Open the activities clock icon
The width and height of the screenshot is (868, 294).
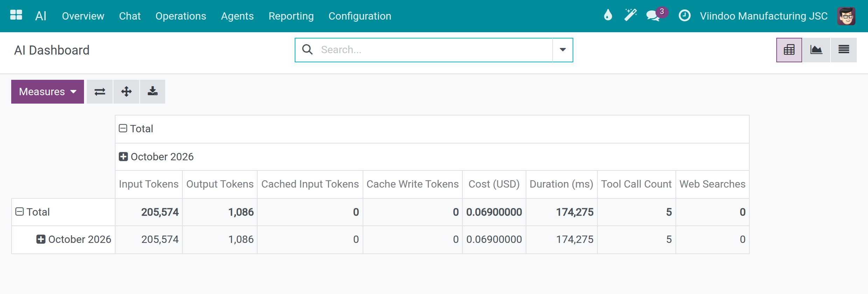click(685, 15)
